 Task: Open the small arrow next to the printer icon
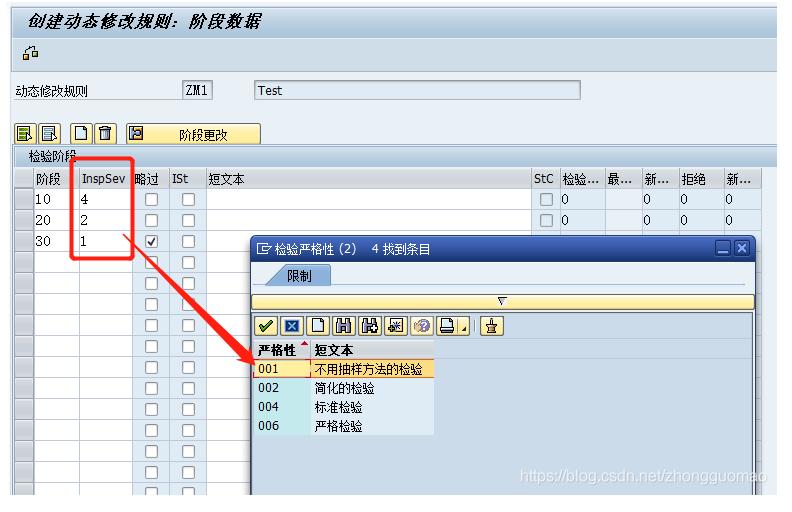pyautogui.click(x=464, y=327)
